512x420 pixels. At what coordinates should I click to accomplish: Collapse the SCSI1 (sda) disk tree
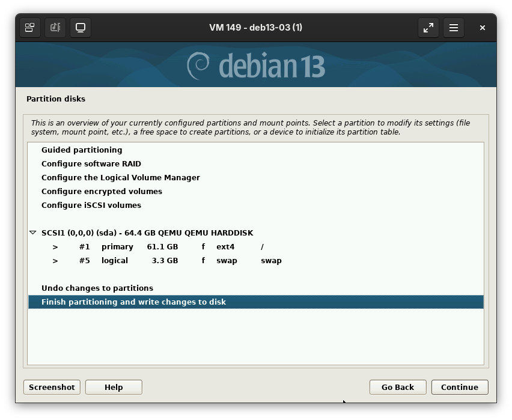click(x=33, y=233)
